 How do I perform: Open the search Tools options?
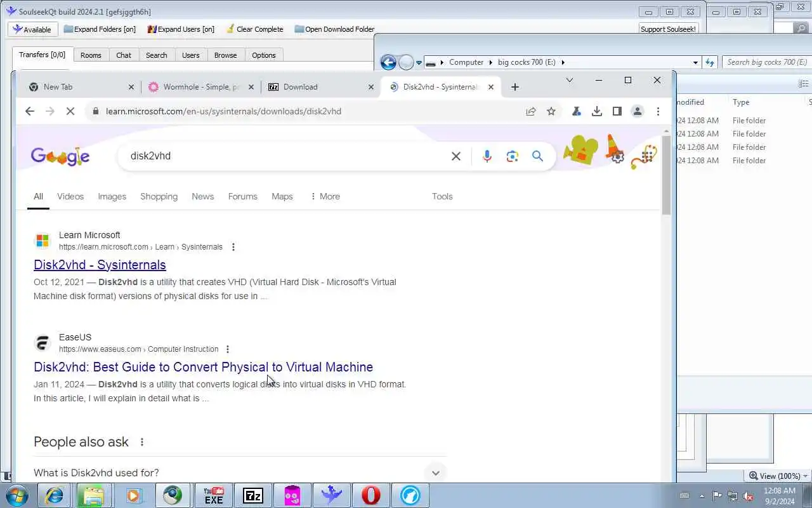point(442,196)
